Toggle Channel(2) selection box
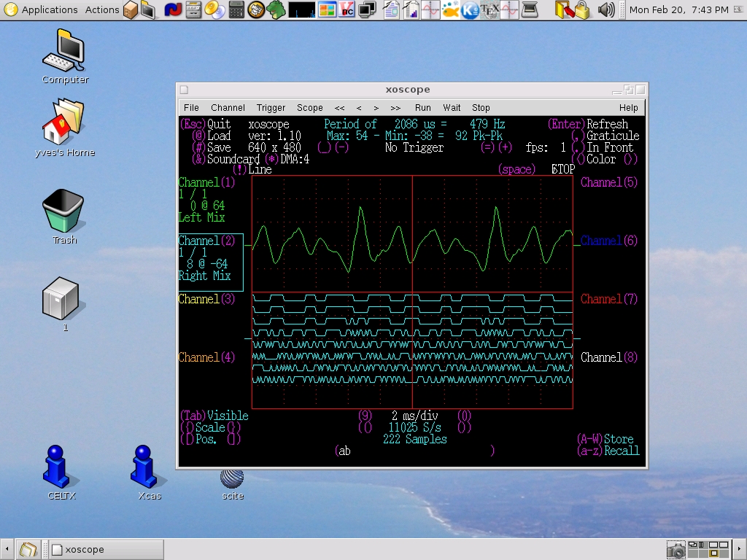 207,241
